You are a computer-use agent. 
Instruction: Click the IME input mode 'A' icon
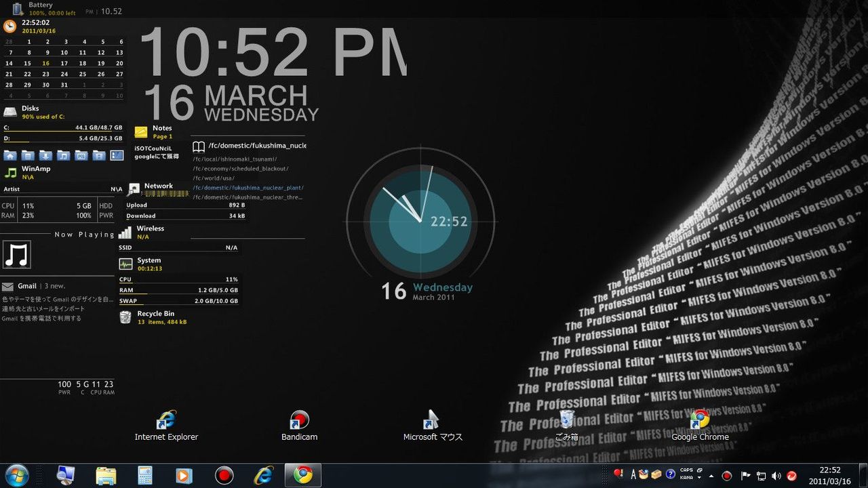pyautogui.click(x=633, y=474)
